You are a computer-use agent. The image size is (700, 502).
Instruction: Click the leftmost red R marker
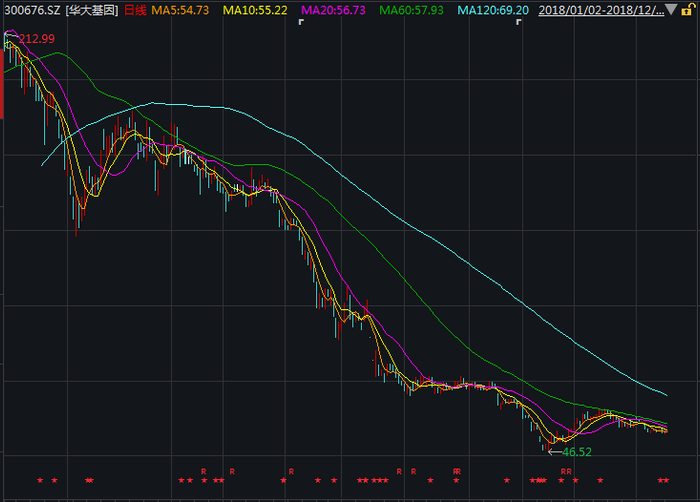pos(204,472)
